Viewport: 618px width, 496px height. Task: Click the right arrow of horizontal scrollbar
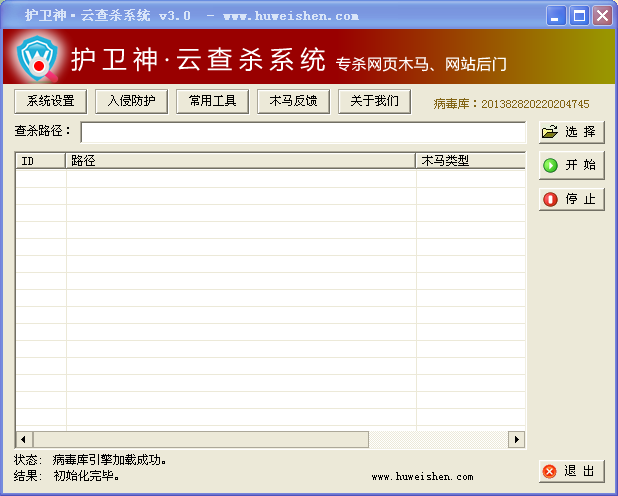516,439
